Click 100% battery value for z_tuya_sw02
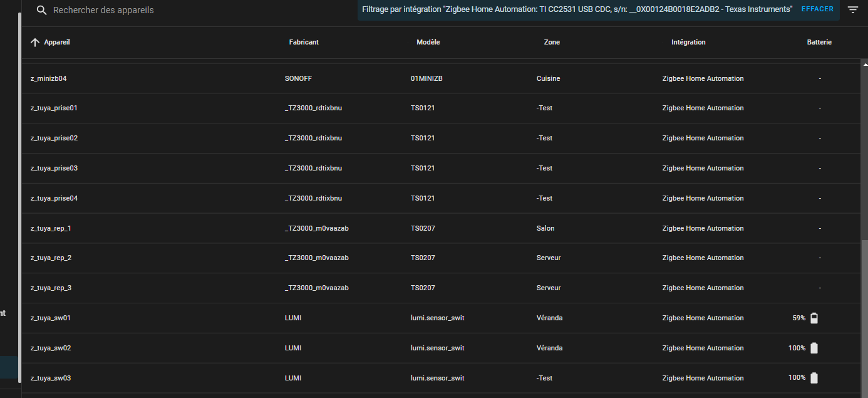868x398 pixels. coord(797,348)
